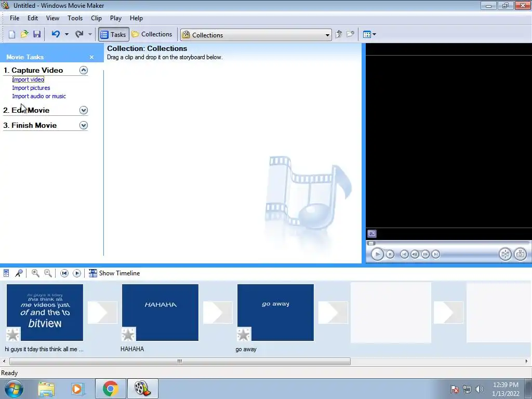Open Windows Media Player from taskbar
The image size is (532, 399).
(x=78, y=389)
